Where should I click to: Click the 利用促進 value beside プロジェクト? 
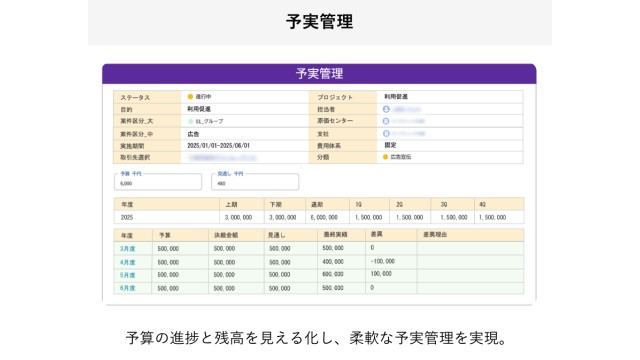pyautogui.click(x=396, y=97)
